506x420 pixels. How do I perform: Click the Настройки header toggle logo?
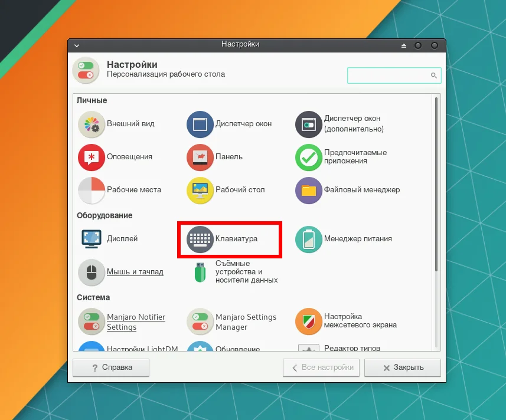(86, 70)
